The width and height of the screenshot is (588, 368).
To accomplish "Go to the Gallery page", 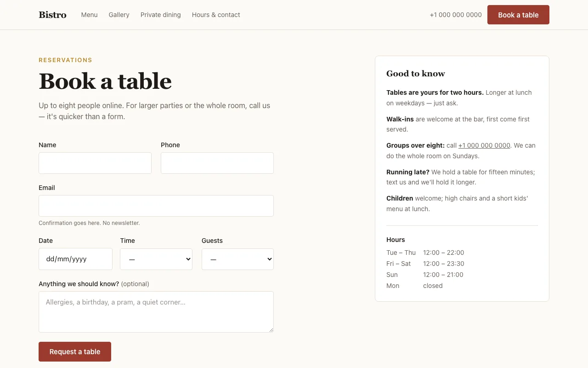I will point(119,15).
